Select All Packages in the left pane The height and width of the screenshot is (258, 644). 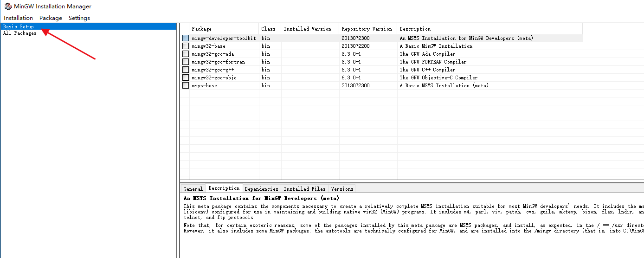tap(20, 33)
